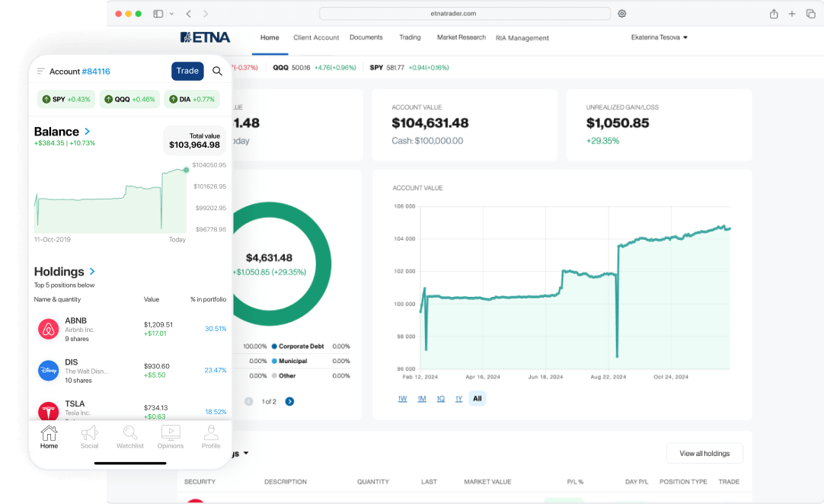The width and height of the screenshot is (824, 504).
Task: Open the browser share icon
Action: 774,14
